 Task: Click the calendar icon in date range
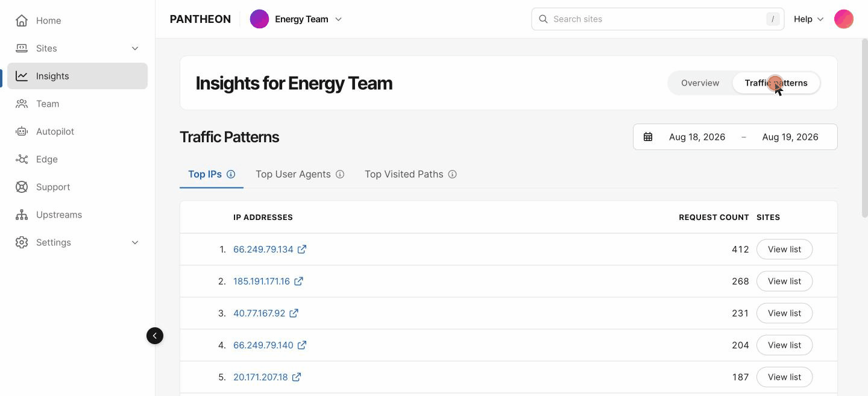(x=648, y=137)
